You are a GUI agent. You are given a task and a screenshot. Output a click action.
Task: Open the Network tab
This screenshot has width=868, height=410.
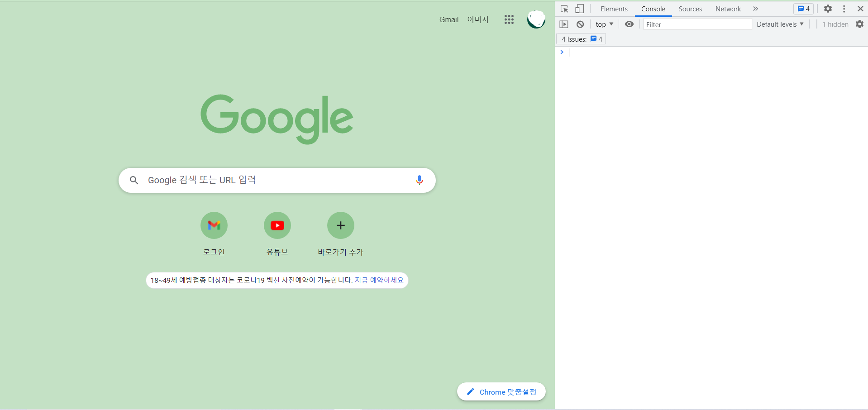pos(728,9)
